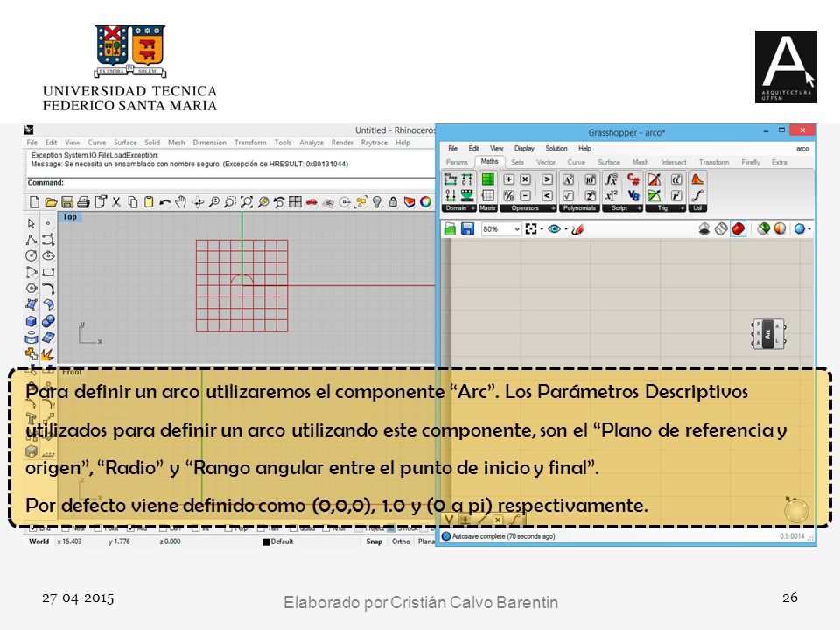Open the 80% zoom combo box
Image resolution: width=840 pixels, height=630 pixels.
(500, 229)
